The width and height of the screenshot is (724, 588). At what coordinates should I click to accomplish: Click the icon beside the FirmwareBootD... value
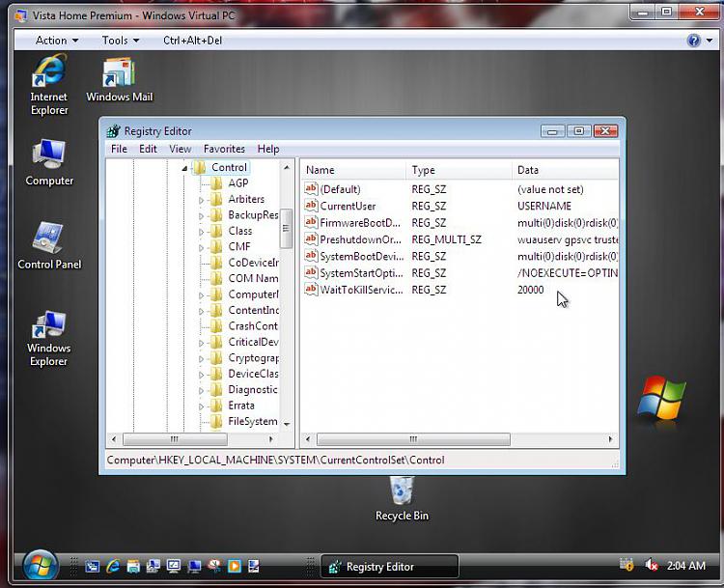coord(311,222)
